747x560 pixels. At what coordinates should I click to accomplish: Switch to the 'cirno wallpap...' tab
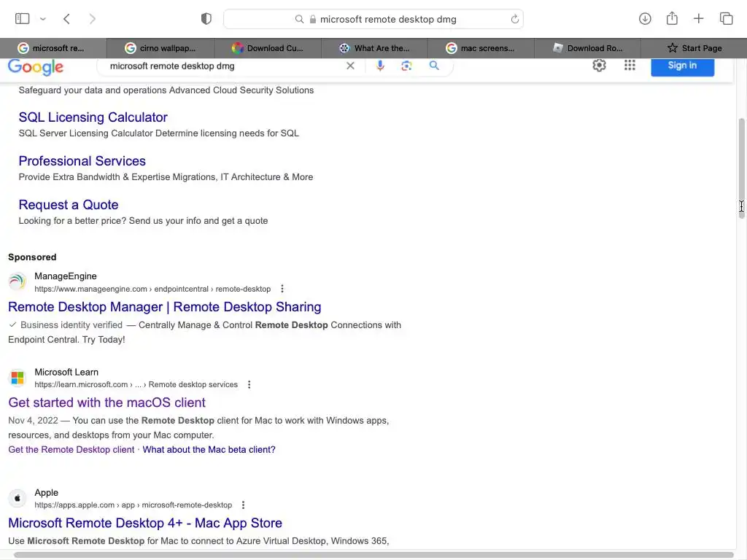pos(160,48)
